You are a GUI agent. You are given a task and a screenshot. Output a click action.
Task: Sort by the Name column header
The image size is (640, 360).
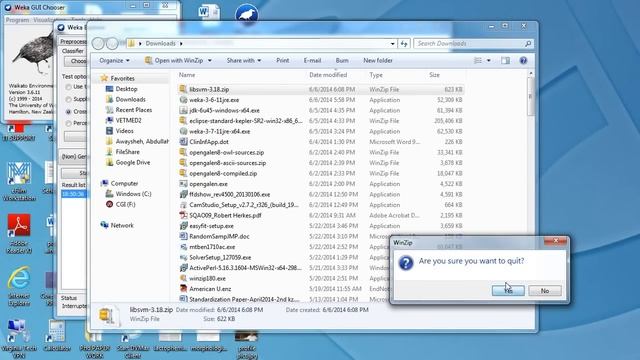(x=187, y=75)
